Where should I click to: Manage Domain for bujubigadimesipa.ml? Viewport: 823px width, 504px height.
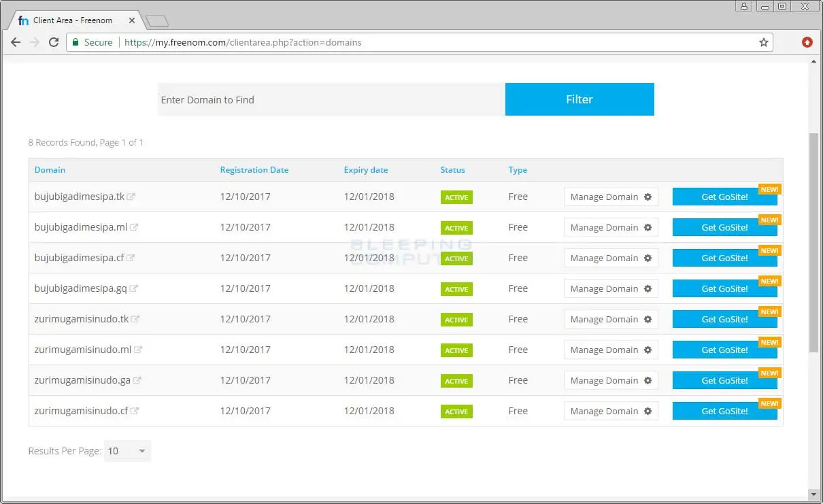tap(611, 228)
